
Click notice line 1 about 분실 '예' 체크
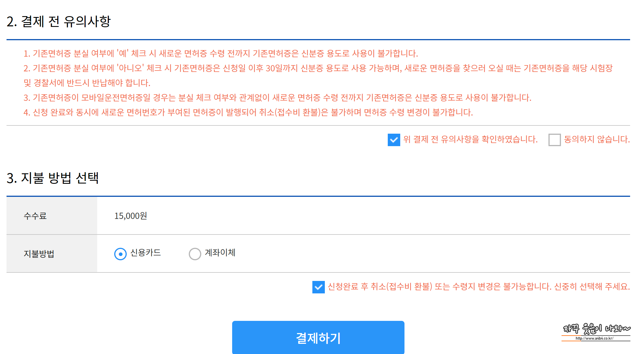pos(221,54)
